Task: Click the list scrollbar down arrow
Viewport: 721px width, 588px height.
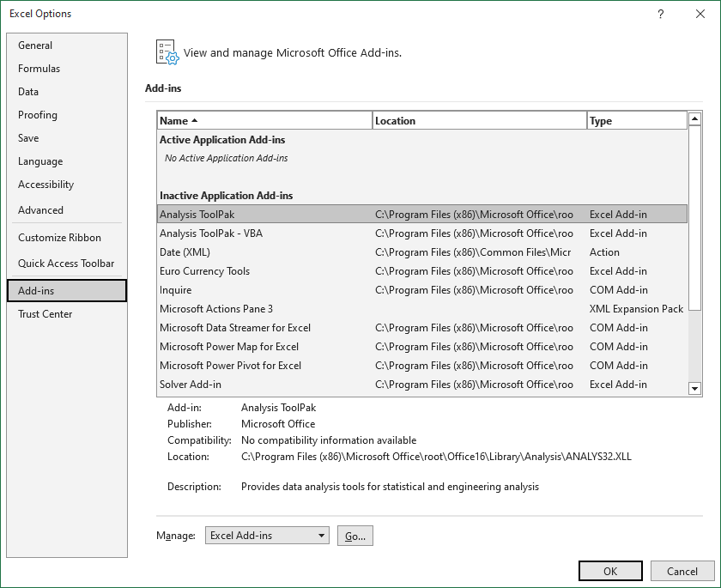Action: [695, 388]
